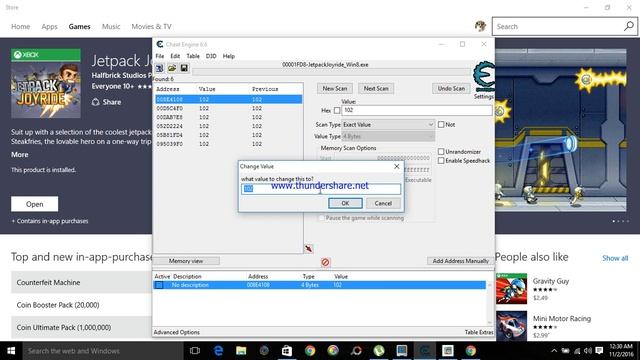Image resolution: width=640 pixels, height=360 pixels.
Task: Open the Gravity Guy thumbnail
Action: click(511, 289)
